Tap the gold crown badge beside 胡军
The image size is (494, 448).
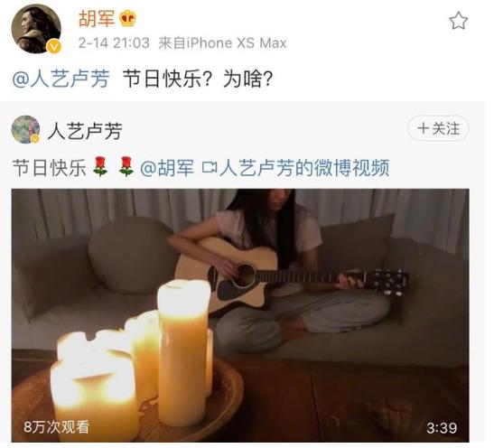pyautogui.click(x=127, y=18)
